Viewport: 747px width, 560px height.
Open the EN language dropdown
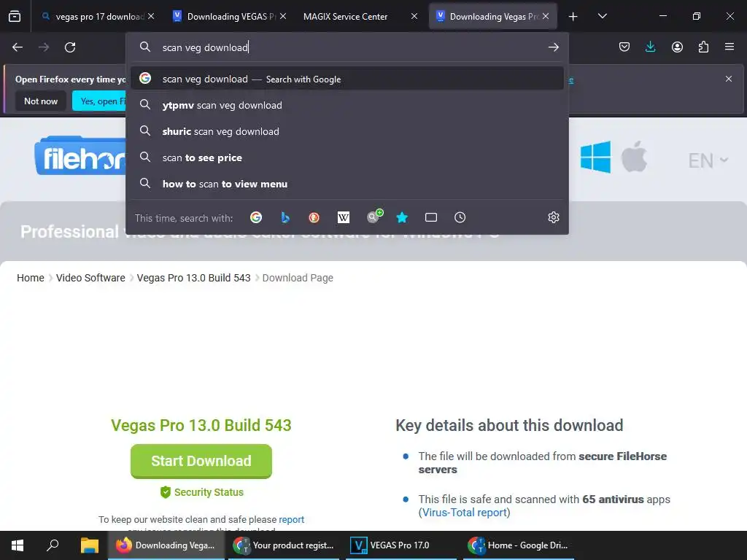708,160
